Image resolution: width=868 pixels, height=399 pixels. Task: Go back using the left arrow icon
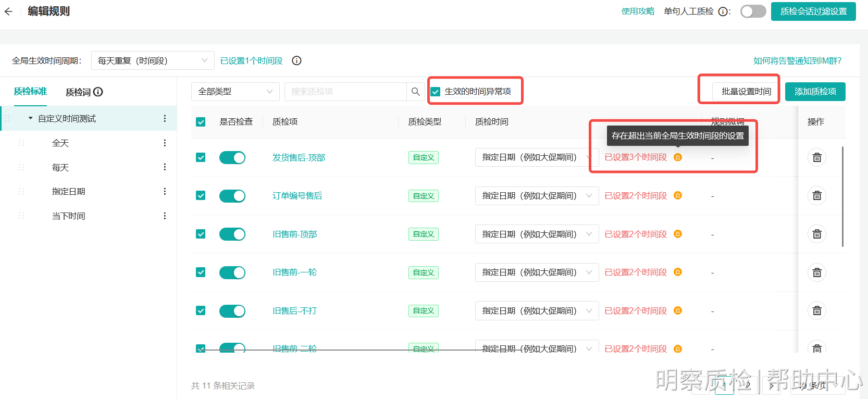(8, 11)
